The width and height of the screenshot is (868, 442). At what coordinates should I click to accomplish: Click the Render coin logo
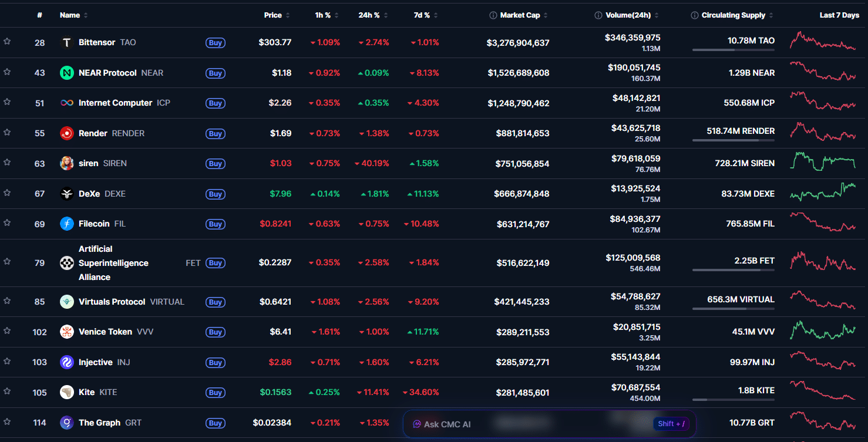(66, 133)
